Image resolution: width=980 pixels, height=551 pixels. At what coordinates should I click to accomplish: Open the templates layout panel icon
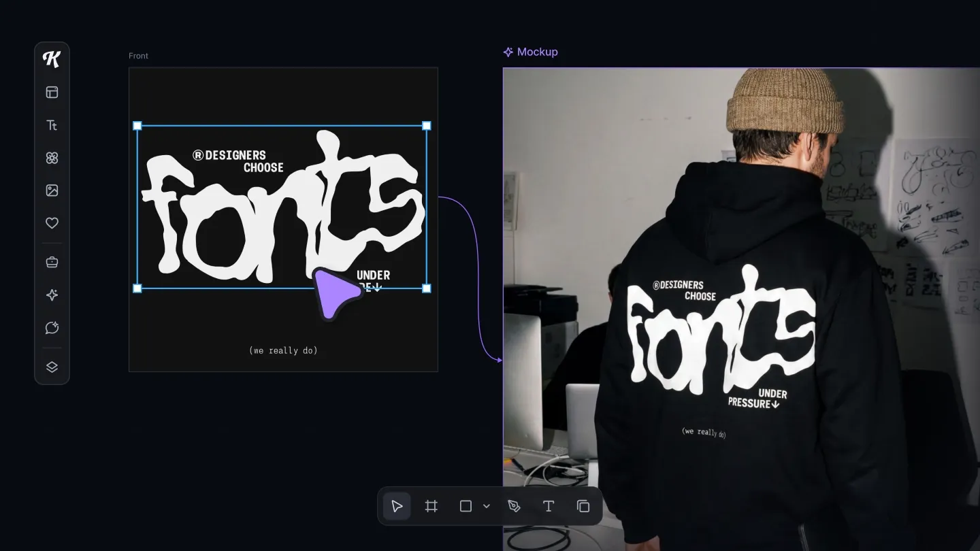click(x=52, y=93)
